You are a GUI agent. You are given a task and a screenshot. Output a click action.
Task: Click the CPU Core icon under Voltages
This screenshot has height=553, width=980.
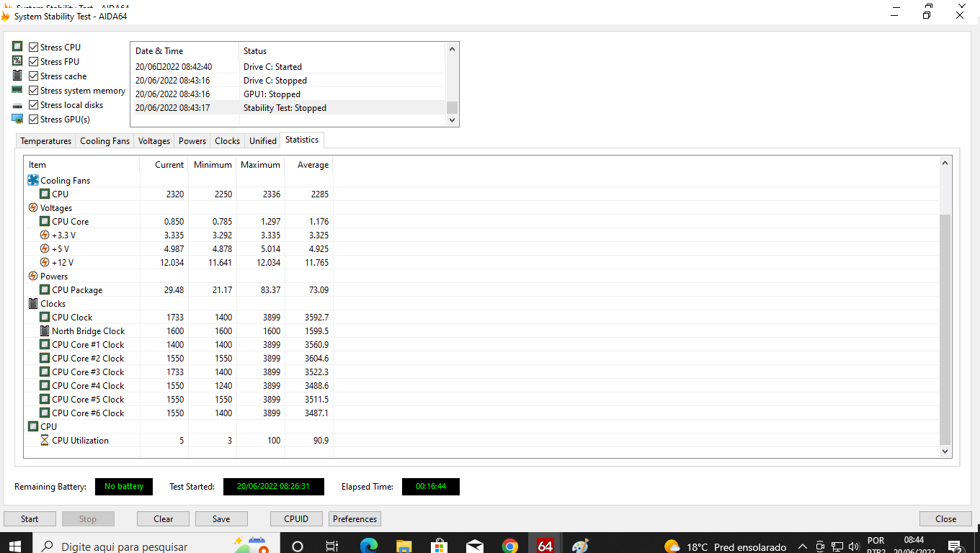tap(45, 222)
